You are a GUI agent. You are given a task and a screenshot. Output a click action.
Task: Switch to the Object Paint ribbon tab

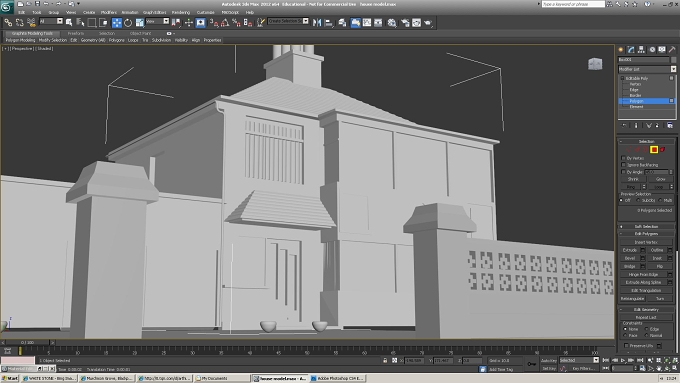click(x=141, y=33)
